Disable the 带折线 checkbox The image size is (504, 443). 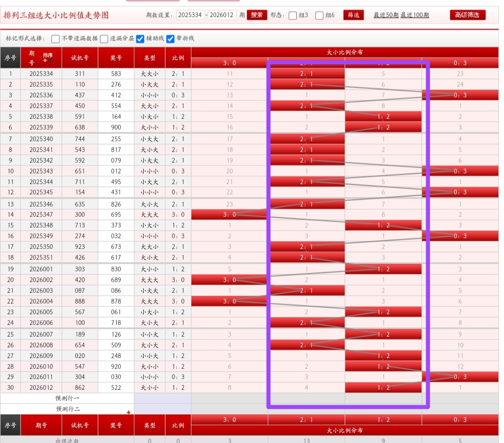pos(170,39)
